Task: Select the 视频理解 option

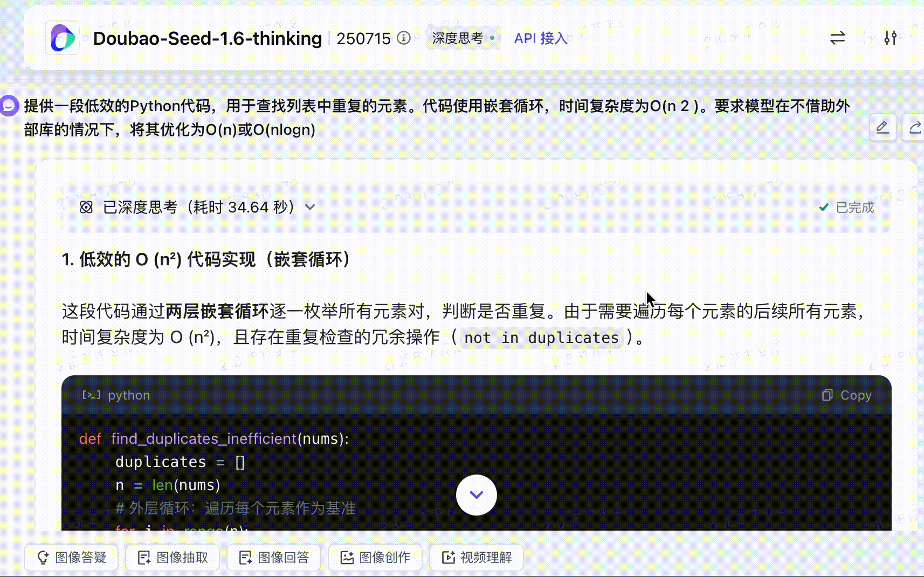Action: click(x=477, y=558)
